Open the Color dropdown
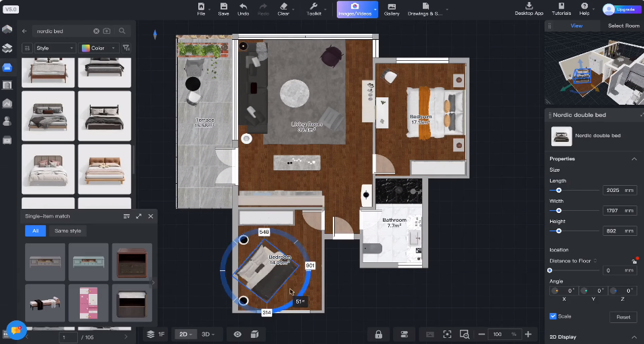The height and width of the screenshot is (344, 644). coord(99,48)
